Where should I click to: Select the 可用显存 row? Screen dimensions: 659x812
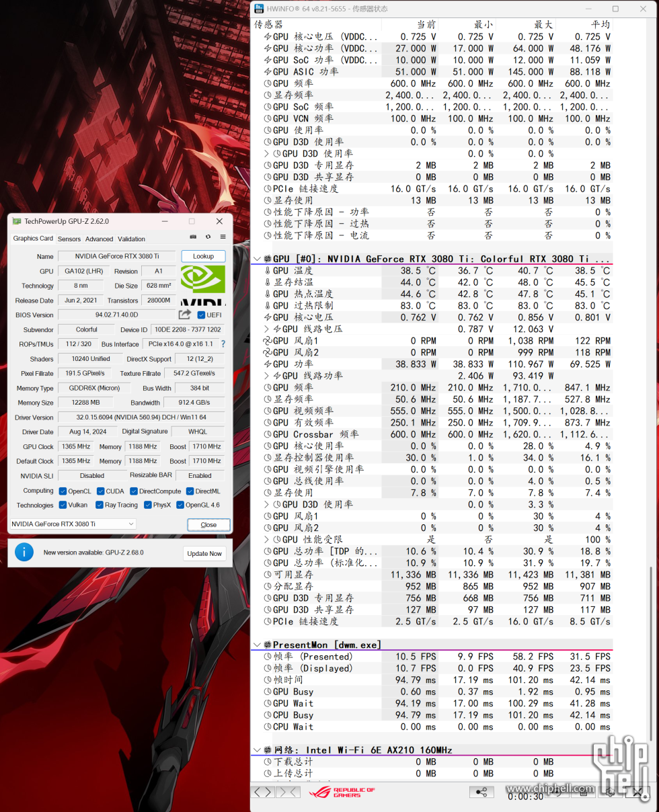tap(432, 575)
